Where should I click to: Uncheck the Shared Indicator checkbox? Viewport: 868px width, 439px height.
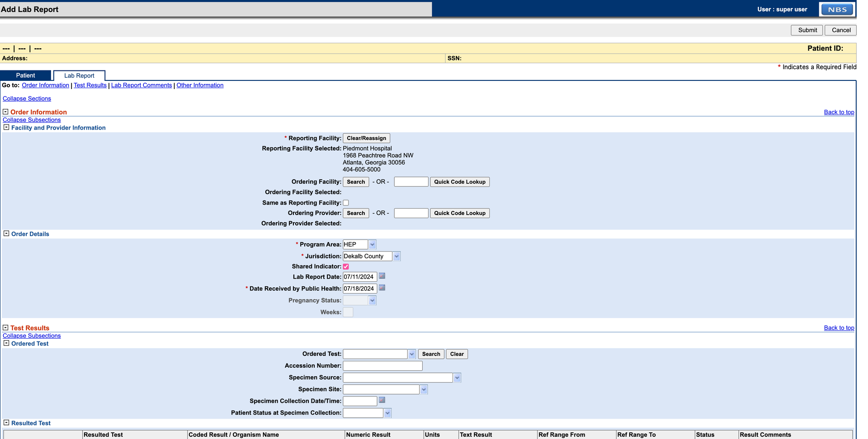coord(346,266)
